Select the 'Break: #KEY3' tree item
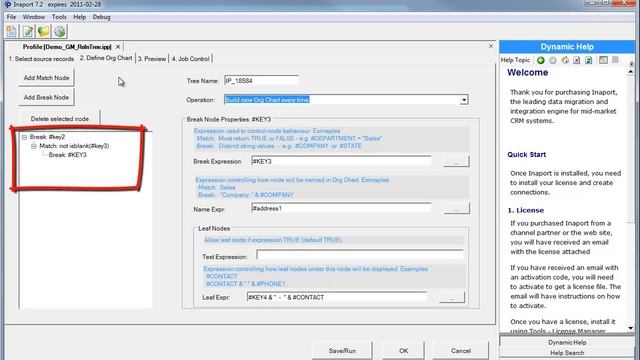The height and width of the screenshot is (360, 640). pos(68,155)
